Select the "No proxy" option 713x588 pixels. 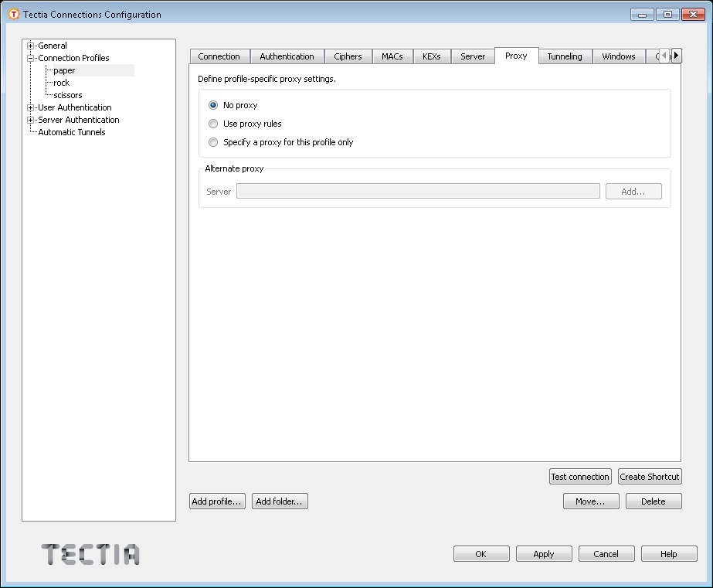click(x=213, y=105)
